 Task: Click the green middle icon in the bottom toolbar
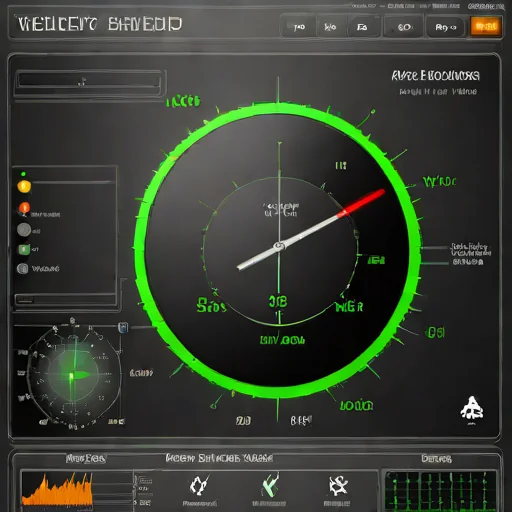coord(270,485)
